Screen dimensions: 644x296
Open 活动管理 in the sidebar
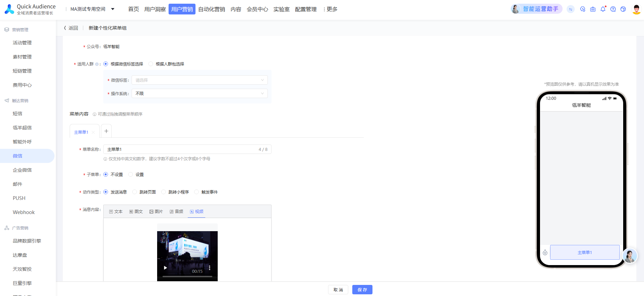(x=22, y=43)
